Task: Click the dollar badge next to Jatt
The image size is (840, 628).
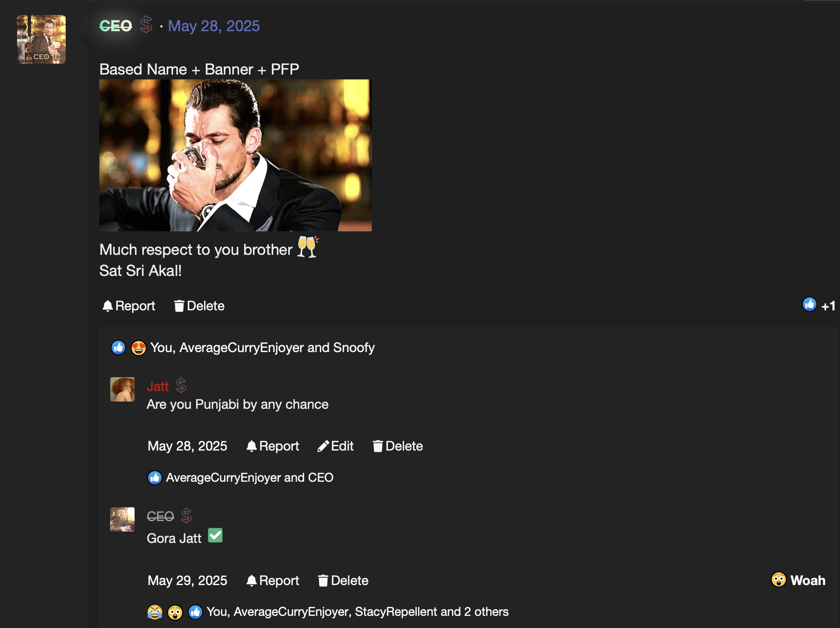Action: tap(181, 386)
